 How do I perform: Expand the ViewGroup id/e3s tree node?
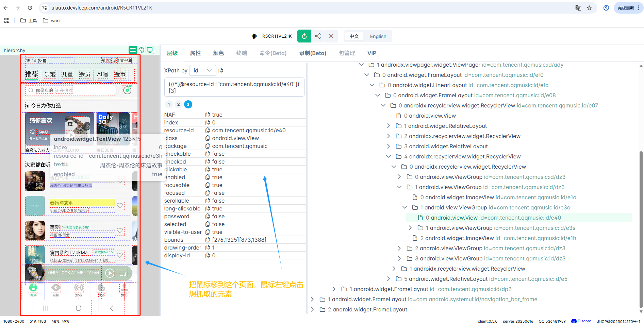pos(410,228)
